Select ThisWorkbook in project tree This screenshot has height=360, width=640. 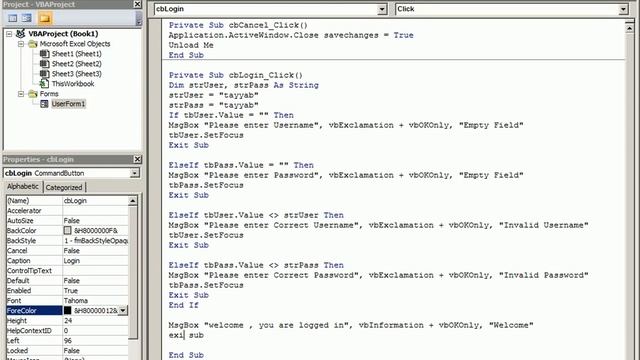coord(73,84)
